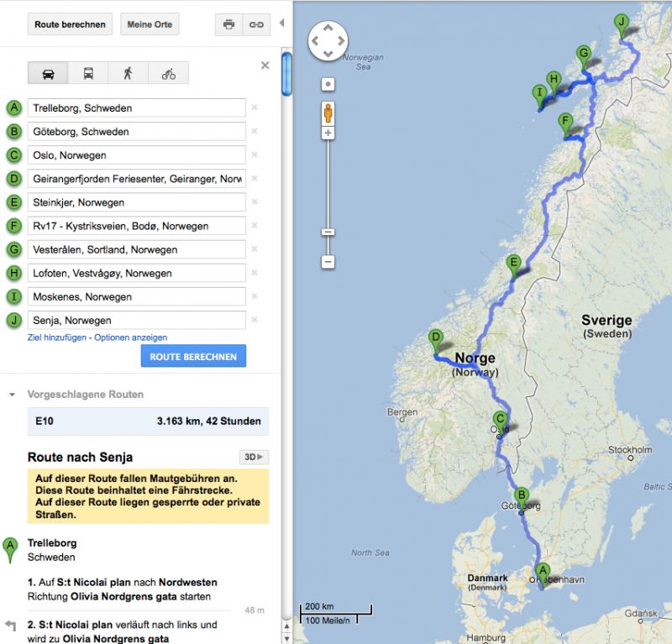Click the Route berechnen top tab
The width and height of the screenshot is (672, 644).
tap(71, 24)
